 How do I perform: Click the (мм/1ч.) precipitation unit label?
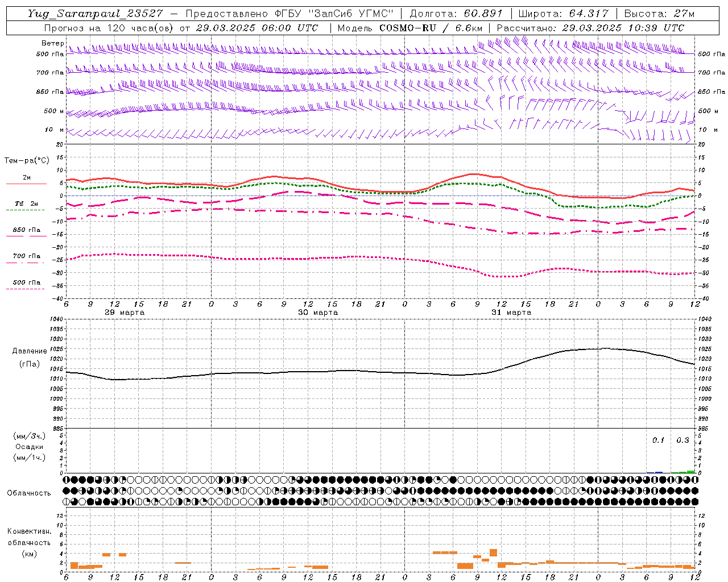coord(29,458)
